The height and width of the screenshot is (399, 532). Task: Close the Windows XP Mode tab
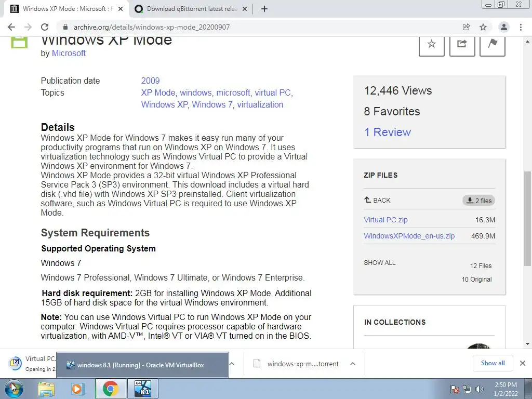[121, 9]
